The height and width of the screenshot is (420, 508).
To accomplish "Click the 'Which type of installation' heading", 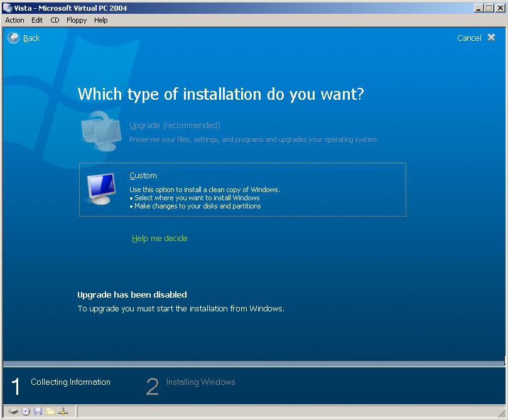I will [220, 94].
